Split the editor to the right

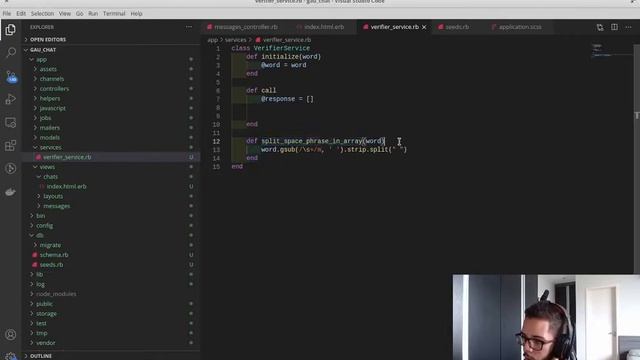(614, 27)
